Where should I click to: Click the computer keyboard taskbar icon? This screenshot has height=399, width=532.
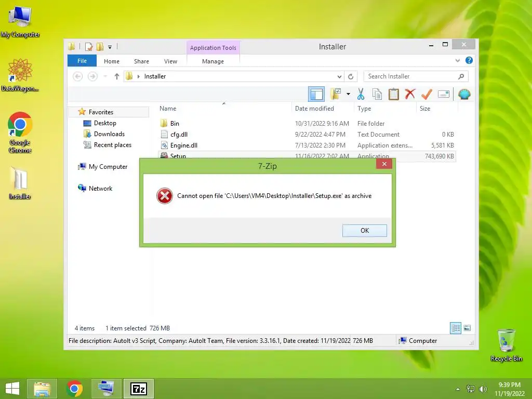point(106,389)
